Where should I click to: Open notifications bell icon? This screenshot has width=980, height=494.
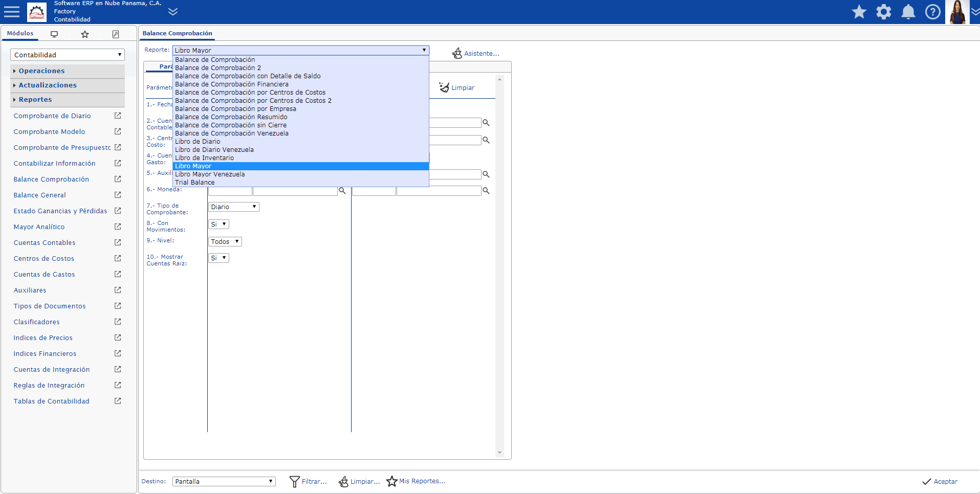[908, 12]
